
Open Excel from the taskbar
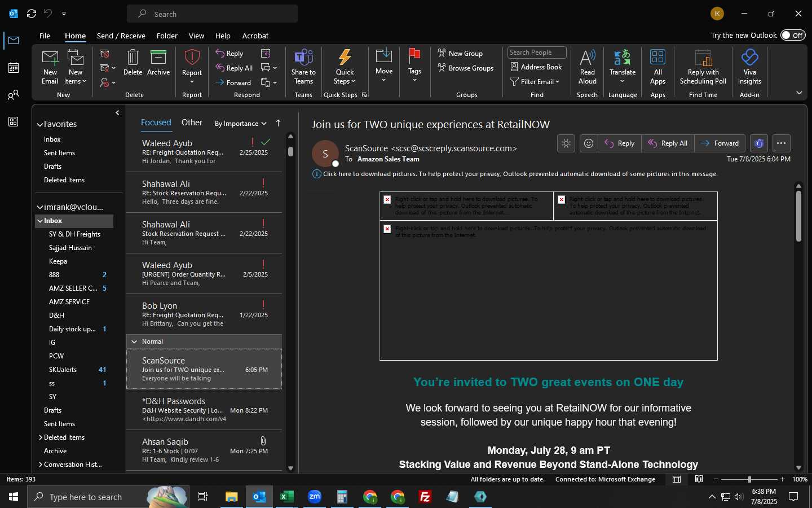(286, 497)
